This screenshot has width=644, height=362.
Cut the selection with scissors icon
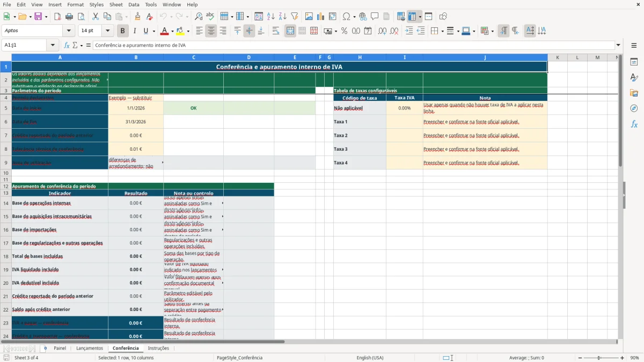(x=96, y=17)
